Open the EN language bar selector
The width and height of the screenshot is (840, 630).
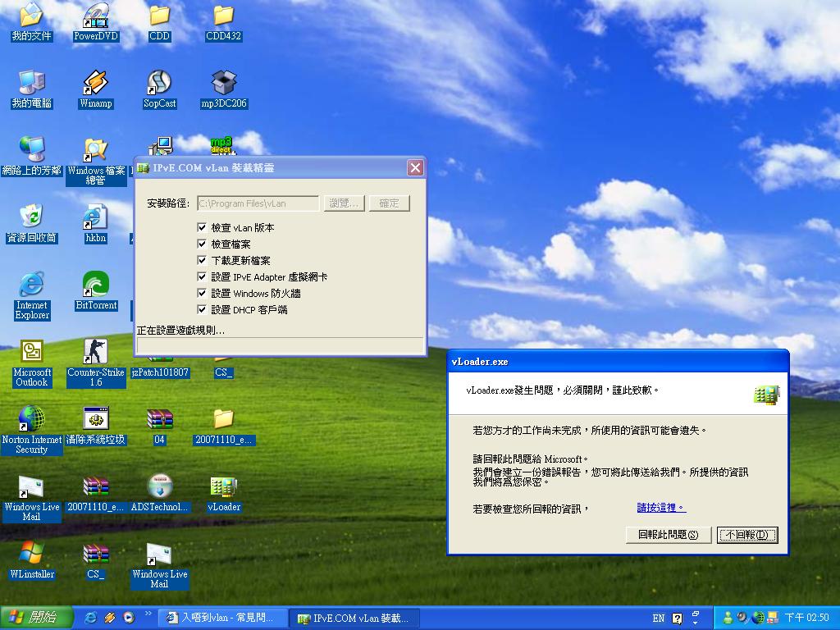(x=657, y=617)
